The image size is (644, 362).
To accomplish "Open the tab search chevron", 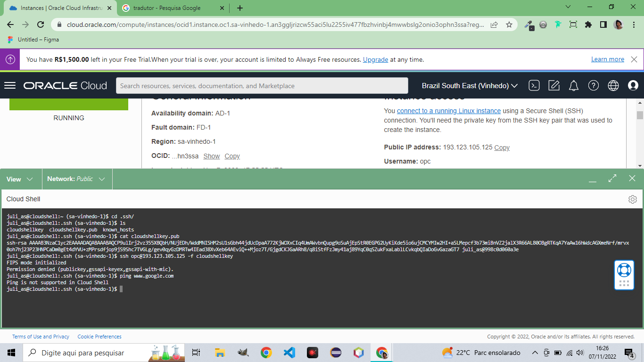I will click(568, 7).
